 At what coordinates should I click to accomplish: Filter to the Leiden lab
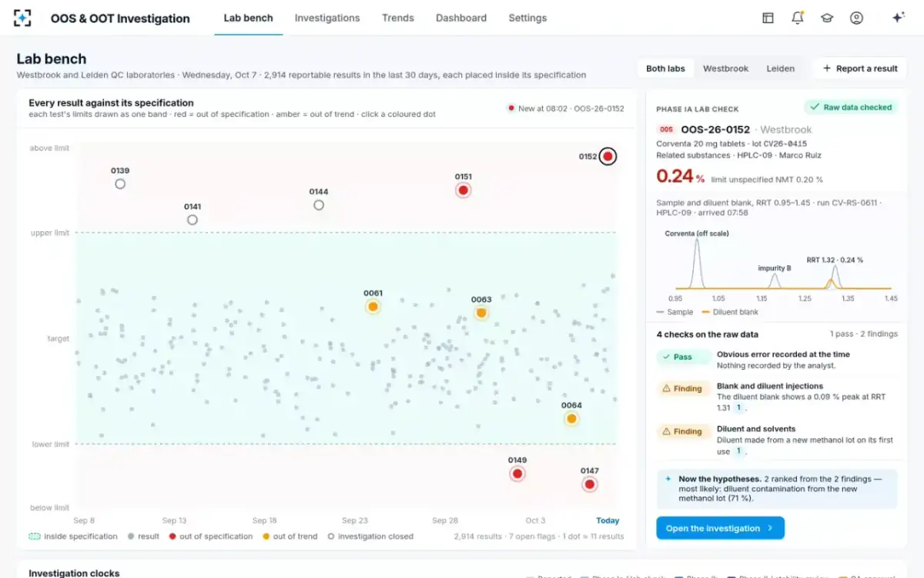[780, 69]
